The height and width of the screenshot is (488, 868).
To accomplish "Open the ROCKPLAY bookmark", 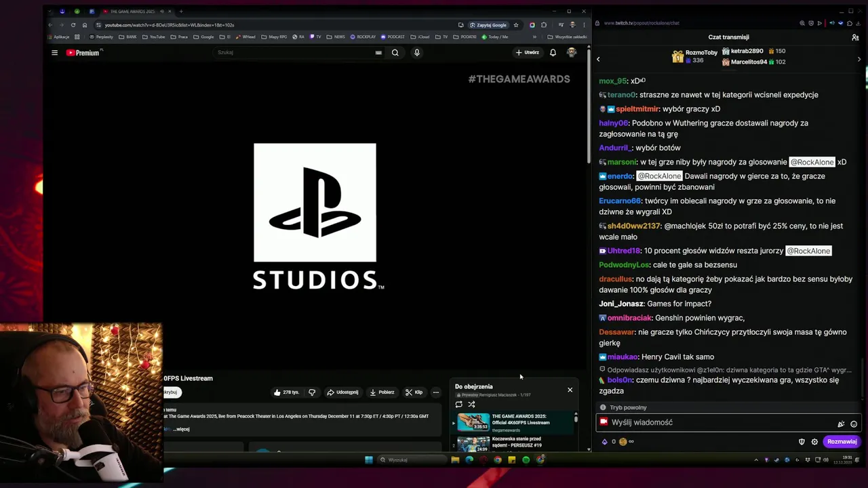I will click(364, 37).
